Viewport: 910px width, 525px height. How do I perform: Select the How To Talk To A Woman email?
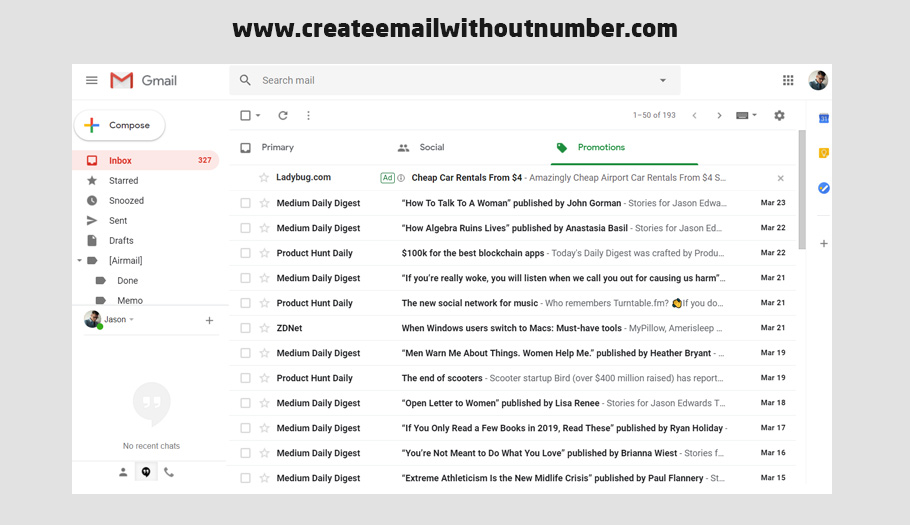(x=245, y=203)
